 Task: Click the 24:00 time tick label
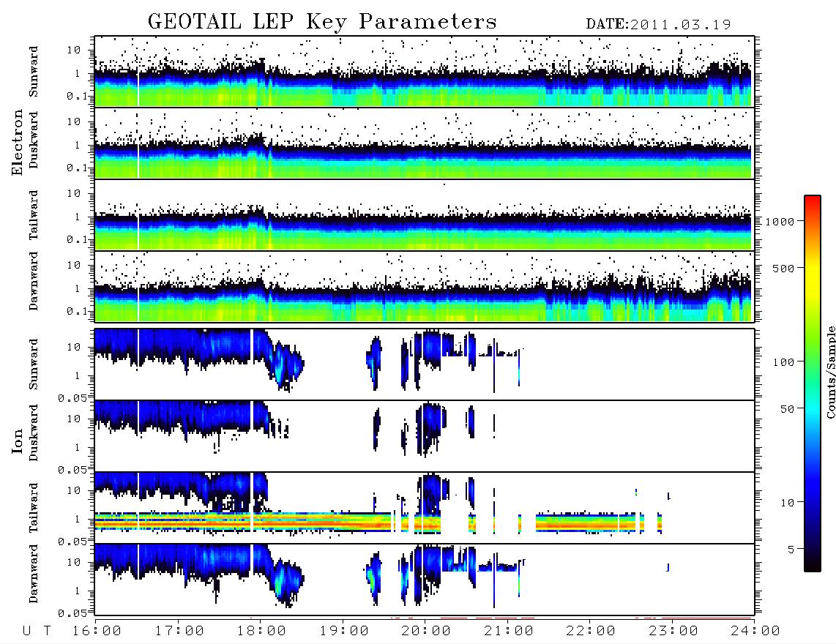755,632
